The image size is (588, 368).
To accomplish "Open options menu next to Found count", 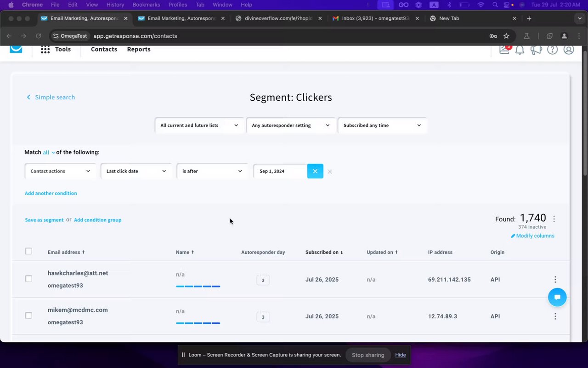I will point(554,219).
